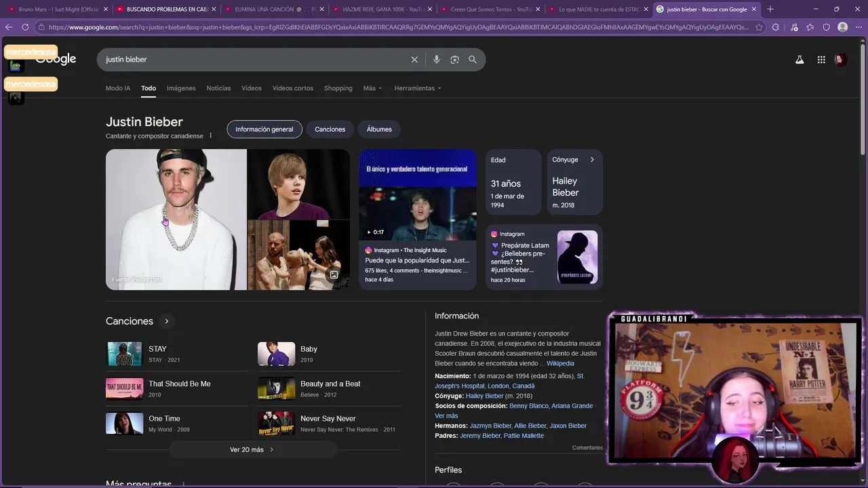Open the Wikipedia link in Información
This screenshot has width=868, height=488.
(x=560, y=363)
